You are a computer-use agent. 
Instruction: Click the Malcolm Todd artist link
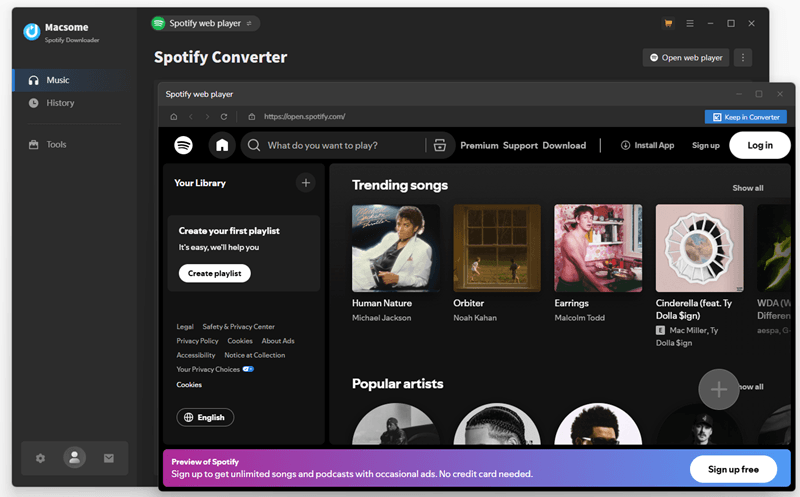click(580, 318)
